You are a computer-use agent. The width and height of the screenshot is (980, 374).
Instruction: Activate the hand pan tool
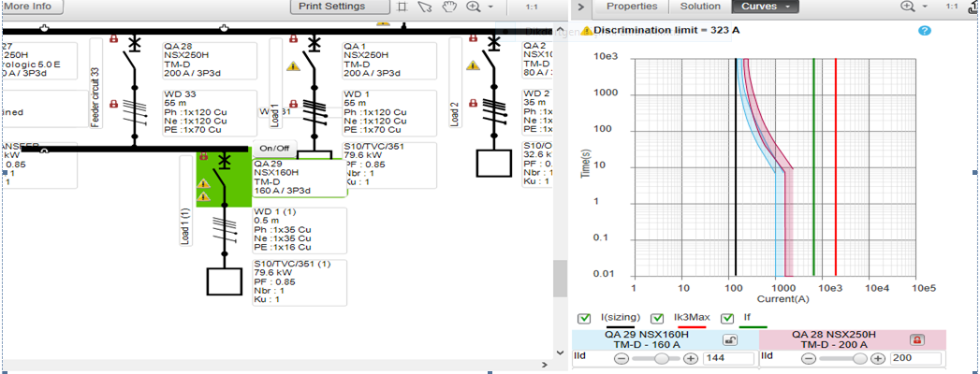point(447,7)
